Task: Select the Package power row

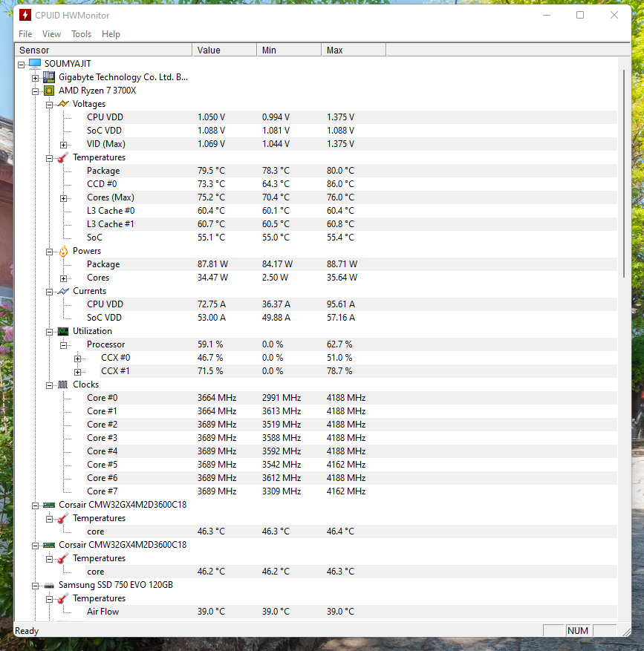Action: (x=351, y=264)
